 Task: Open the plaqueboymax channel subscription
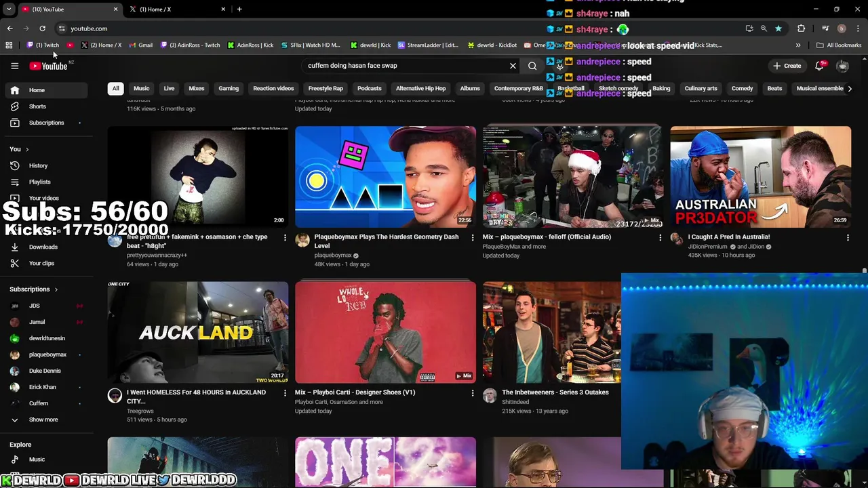pyautogui.click(x=46, y=354)
